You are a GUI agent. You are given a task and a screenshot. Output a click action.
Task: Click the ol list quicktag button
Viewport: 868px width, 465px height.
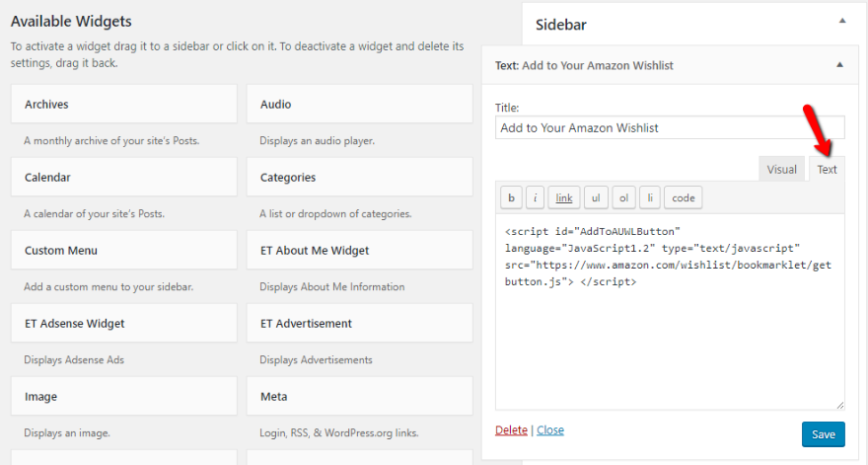tap(623, 198)
